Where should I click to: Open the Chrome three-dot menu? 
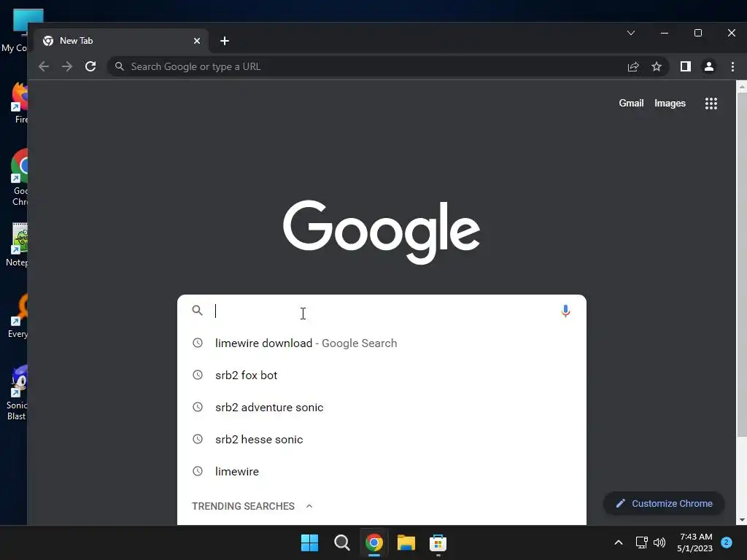click(732, 66)
